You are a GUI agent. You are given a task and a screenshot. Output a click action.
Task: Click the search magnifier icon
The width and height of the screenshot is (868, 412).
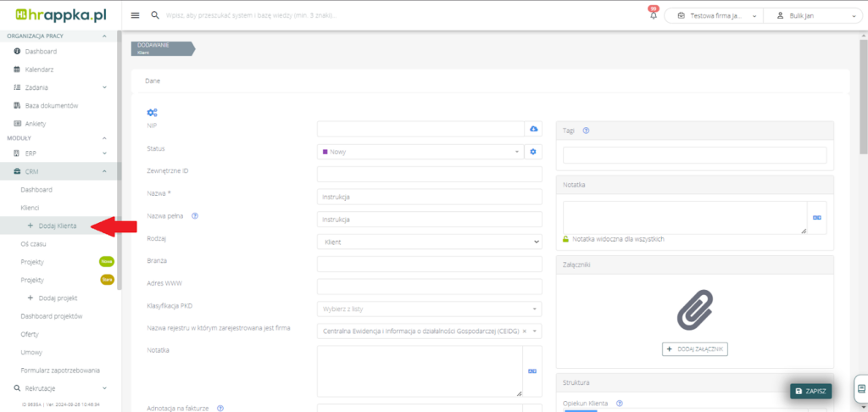(154, 15)
